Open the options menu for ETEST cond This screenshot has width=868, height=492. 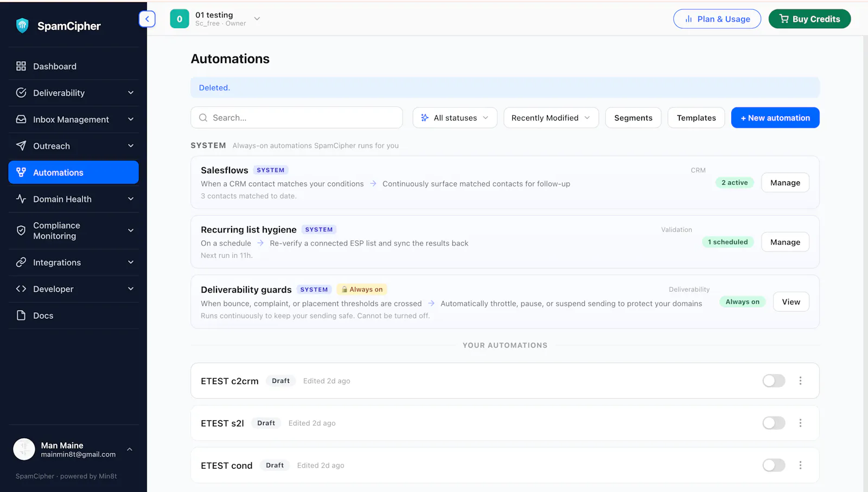[800, 465]
